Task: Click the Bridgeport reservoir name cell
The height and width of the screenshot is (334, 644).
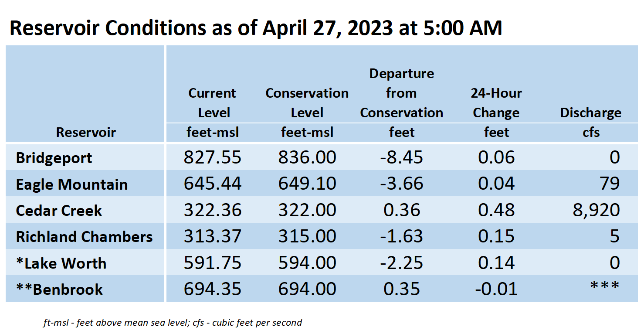Action: [x=54, y=158]
